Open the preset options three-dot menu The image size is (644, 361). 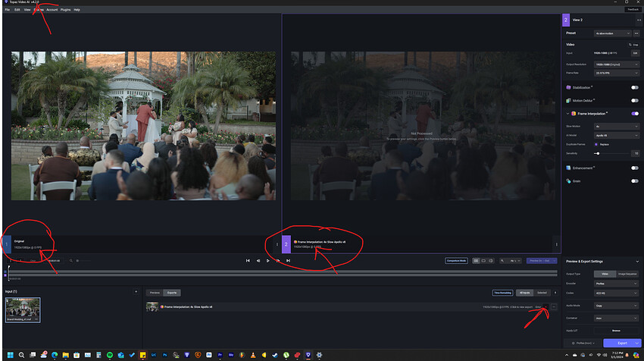pyautogui.click(x=636, y=33)
